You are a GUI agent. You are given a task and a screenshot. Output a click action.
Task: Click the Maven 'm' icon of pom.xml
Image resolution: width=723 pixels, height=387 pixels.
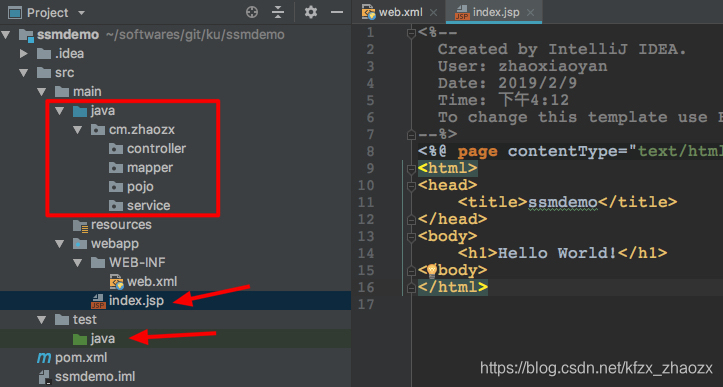[x=44, y=357]
